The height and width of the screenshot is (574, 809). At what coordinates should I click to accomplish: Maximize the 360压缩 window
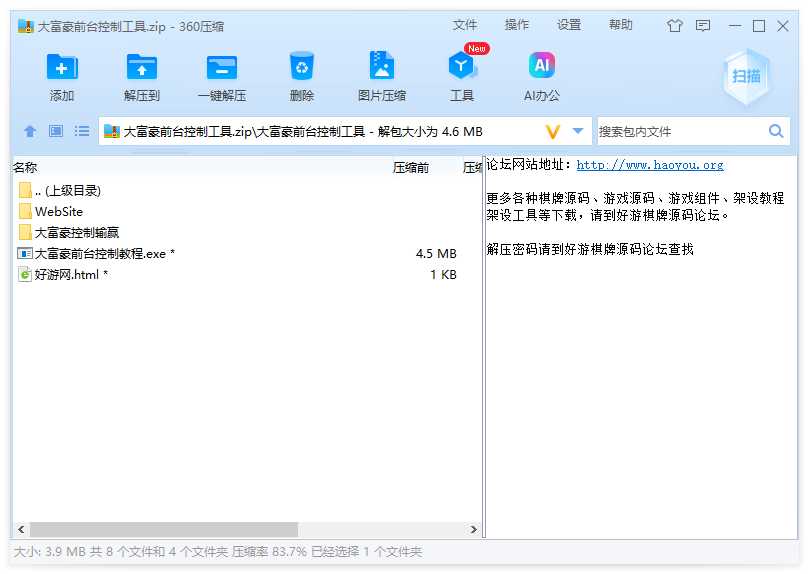pyautogui.click(x=759, y=26)
